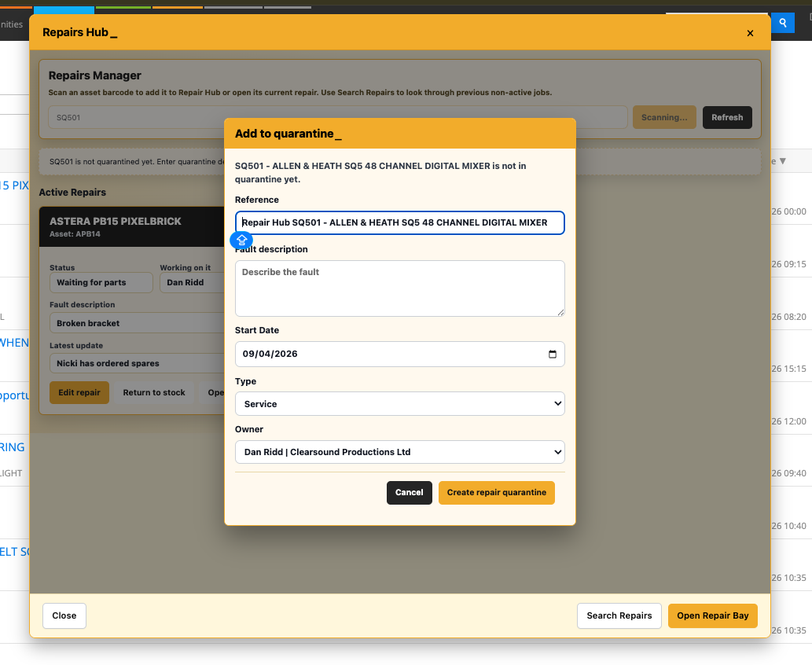Click the Working on it Dan Ridd field
The image size is (812, 665).
(x=192, y=283)
